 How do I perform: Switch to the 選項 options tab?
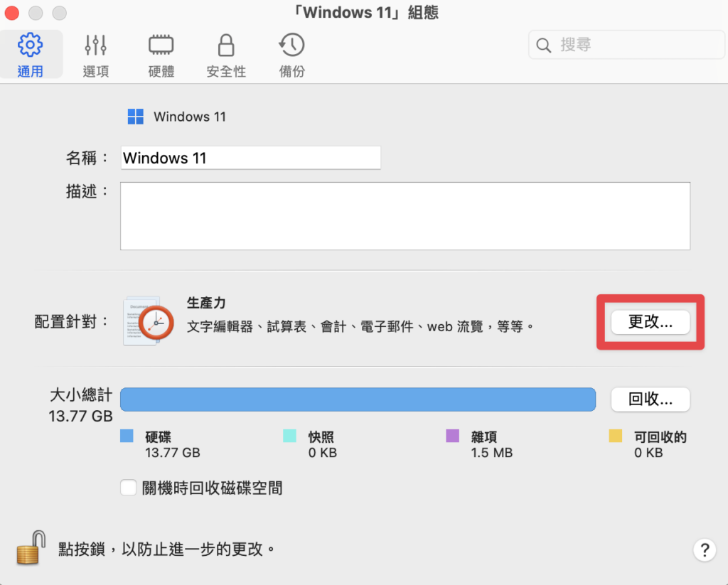tap(96, 54)
